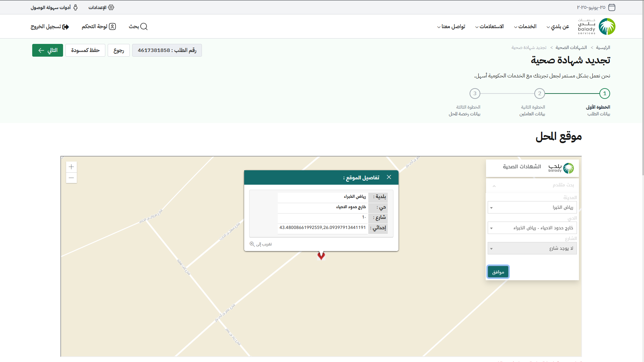
Task: Collapse the بحث متقدم advanced search section
Action: coord(494,185)
